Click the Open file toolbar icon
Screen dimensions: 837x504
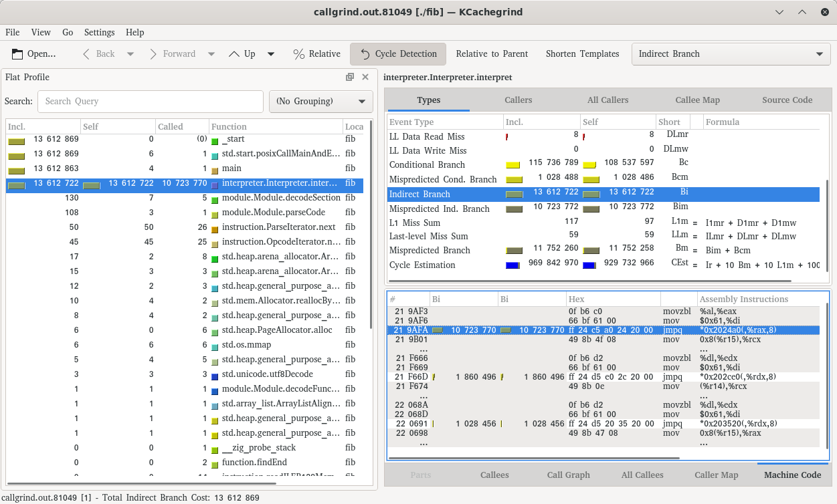[17, 54]
